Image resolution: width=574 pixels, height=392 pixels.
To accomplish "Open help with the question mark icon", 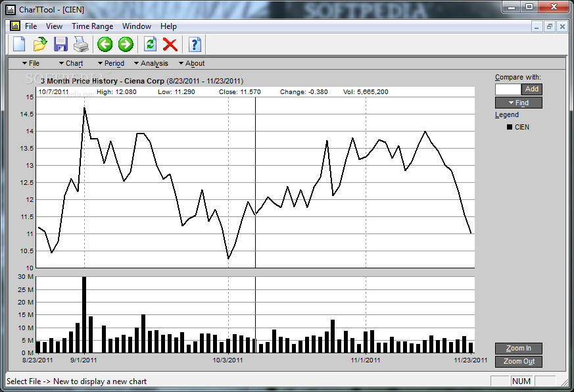I will tap(195, 44).
